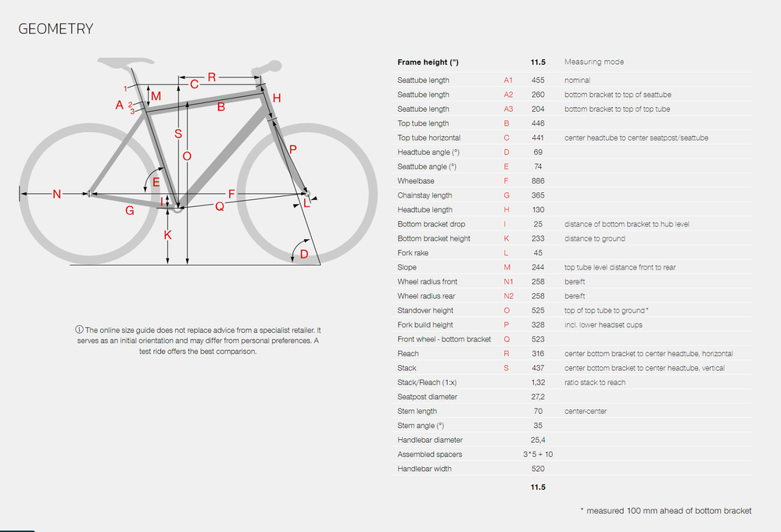The height and width of the screenshot is (532, 781).
Task: Click the red N label on the bike diagram
Action: (56, 194)
